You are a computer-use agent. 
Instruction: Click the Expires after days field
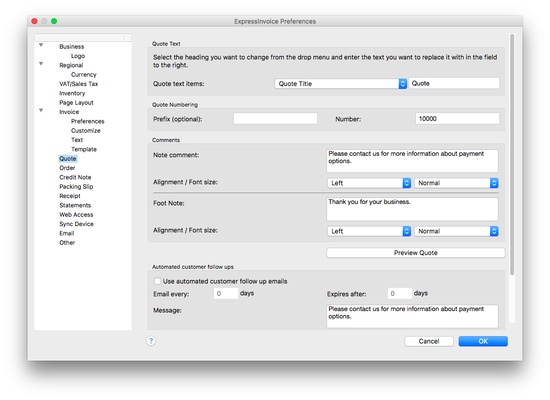400,293
